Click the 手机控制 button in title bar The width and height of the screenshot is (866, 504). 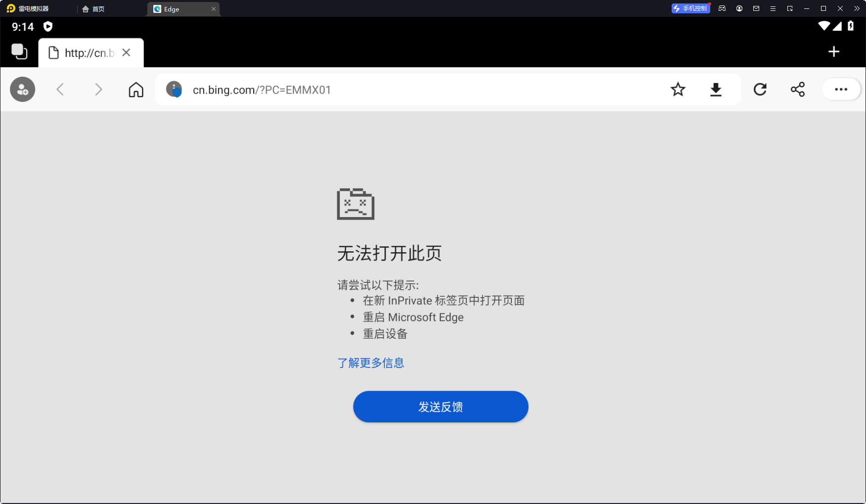pyautogui.click(x=690, y=8)
